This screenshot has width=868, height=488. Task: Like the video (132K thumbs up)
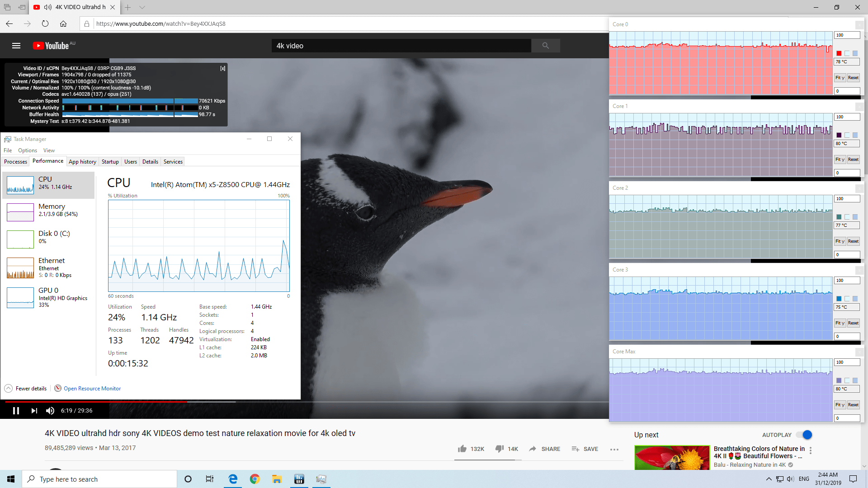tap(471, 449)
